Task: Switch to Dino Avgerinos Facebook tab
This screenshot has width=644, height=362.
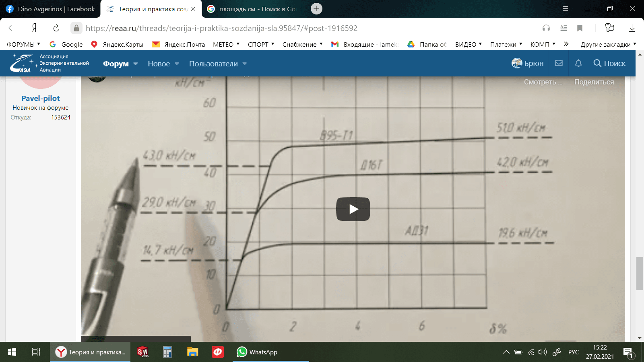Action: click(50, 9)
